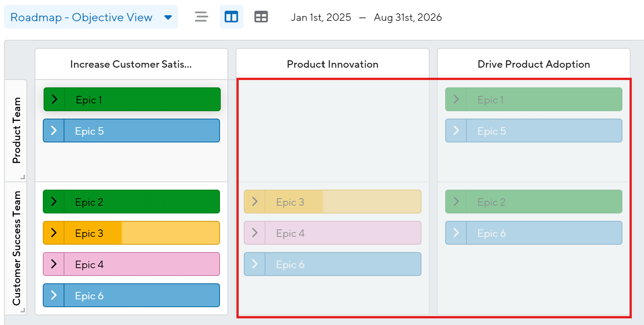Select the Drive Product Adoption column header
644x325 pixels.
click(x=533, y=64)
